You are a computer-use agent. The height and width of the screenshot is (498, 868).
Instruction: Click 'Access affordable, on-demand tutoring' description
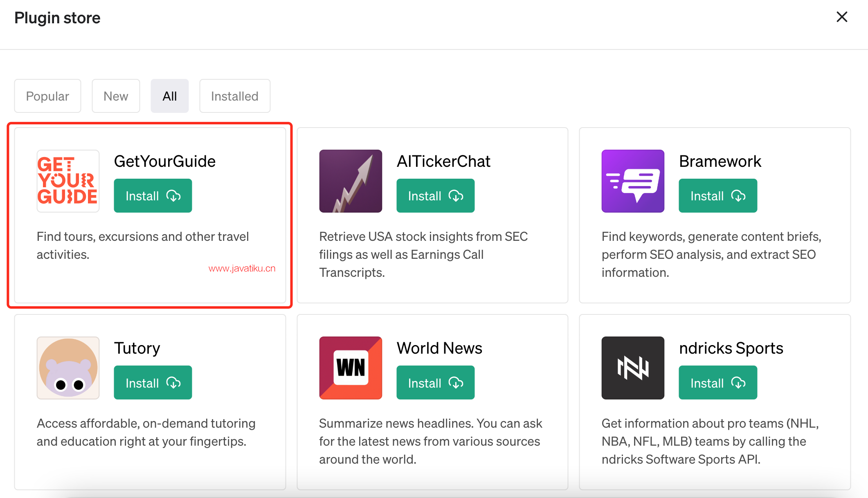coord(146,432)
